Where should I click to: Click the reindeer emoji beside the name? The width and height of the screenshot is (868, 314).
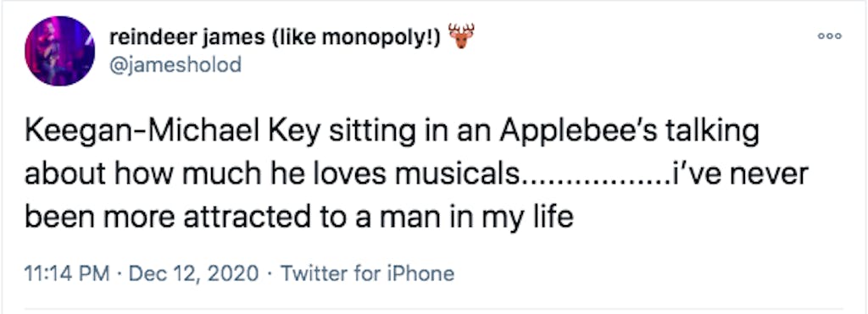pos(461,36)
